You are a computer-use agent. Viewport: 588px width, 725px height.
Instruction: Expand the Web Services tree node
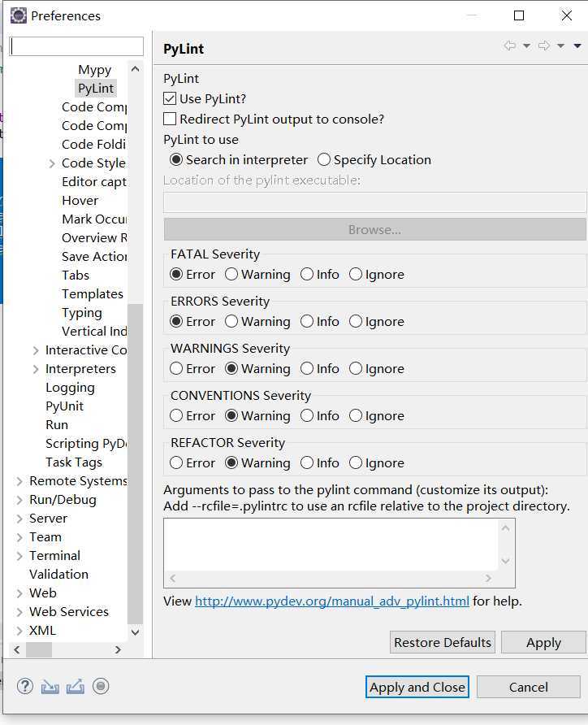19,613
